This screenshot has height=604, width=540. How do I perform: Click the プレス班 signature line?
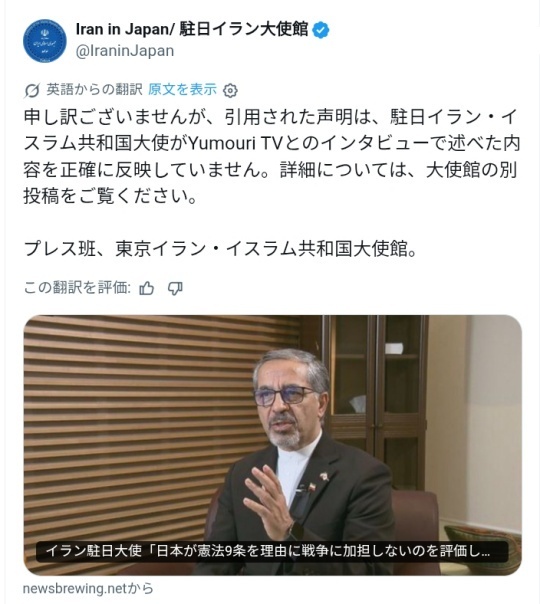pos(220,249)
